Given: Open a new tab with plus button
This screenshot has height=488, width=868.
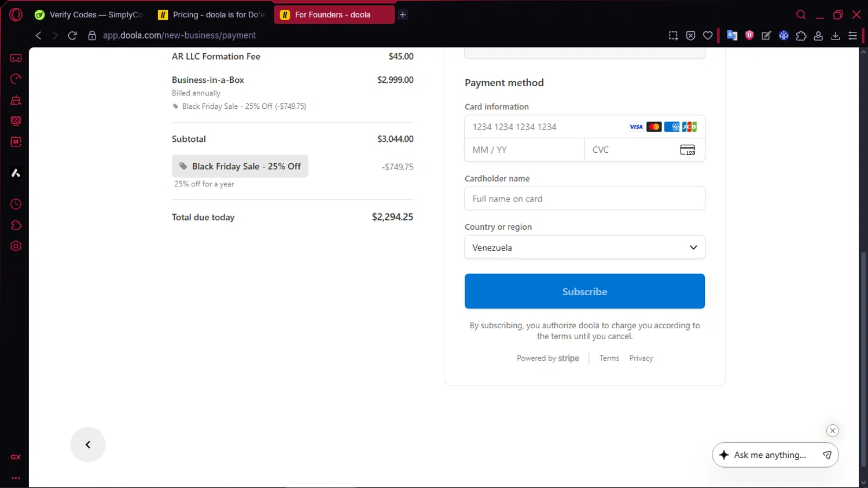Looking at the screenshot, I should pos(403,14).
